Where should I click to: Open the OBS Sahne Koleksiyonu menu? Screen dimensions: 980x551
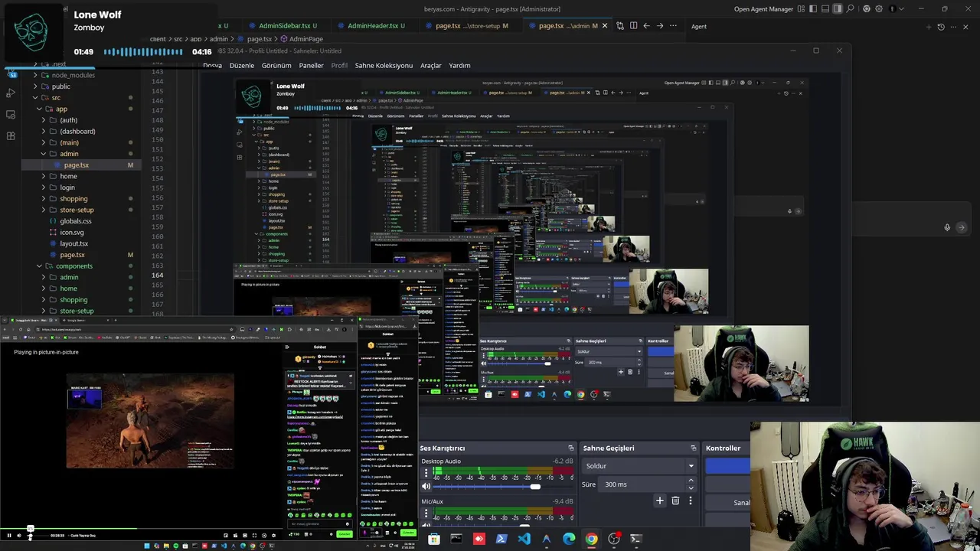384,65
